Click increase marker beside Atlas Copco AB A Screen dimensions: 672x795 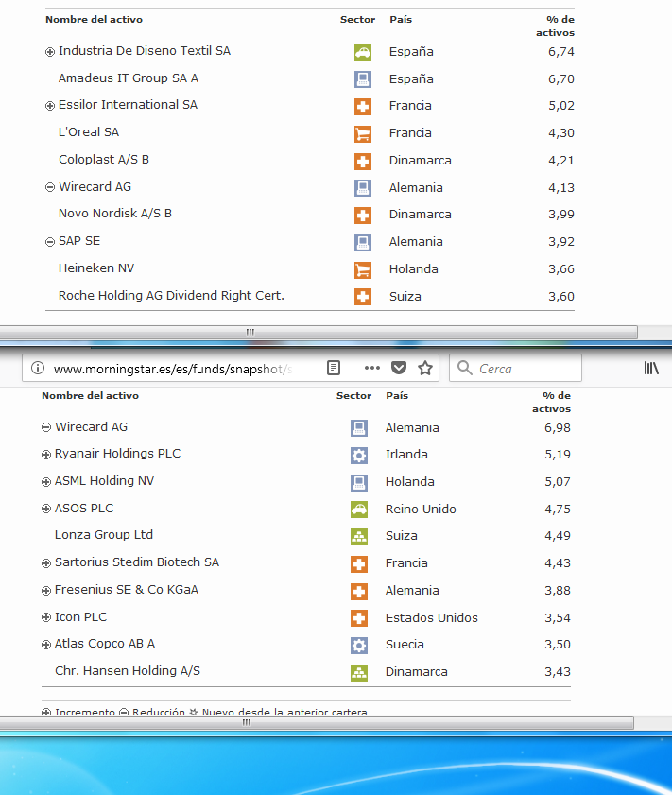click(46, 645)
